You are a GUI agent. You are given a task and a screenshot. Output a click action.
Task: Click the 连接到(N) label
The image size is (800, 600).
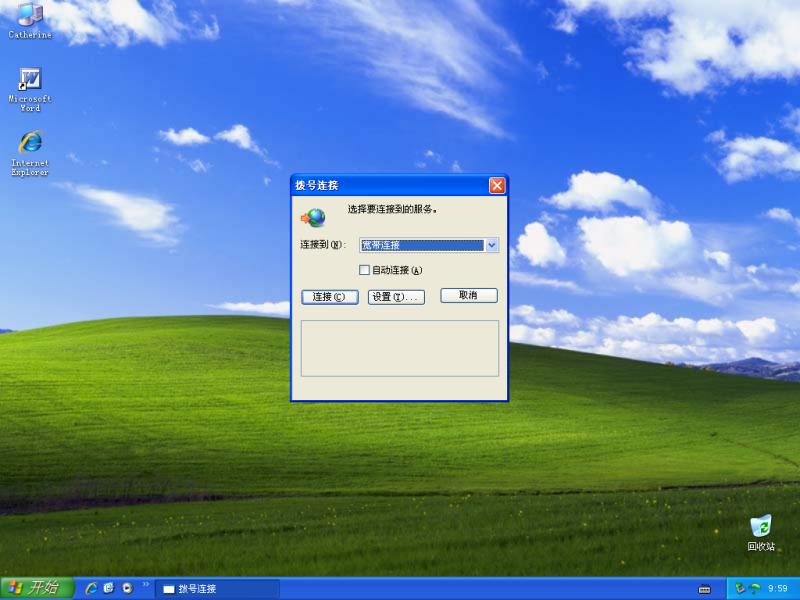coord(323,245)
